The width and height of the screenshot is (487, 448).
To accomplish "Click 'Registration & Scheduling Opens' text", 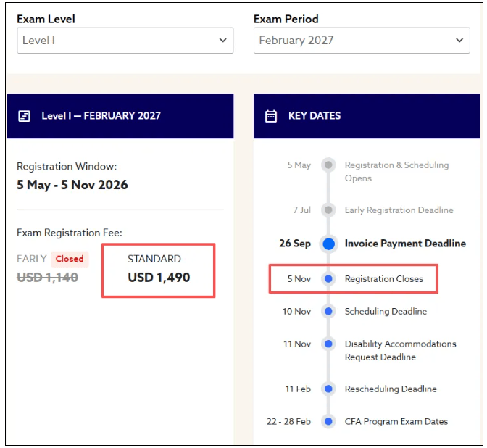I will tap(396, 172).
